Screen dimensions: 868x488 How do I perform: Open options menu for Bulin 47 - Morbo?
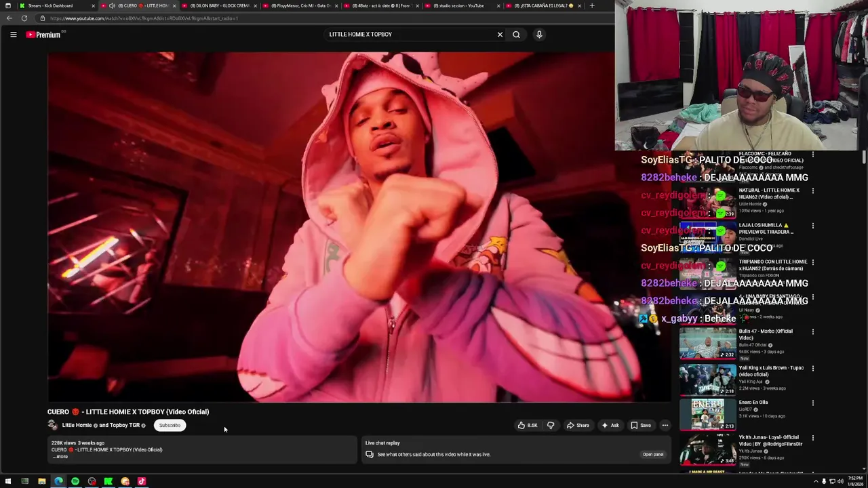[812, 332]
